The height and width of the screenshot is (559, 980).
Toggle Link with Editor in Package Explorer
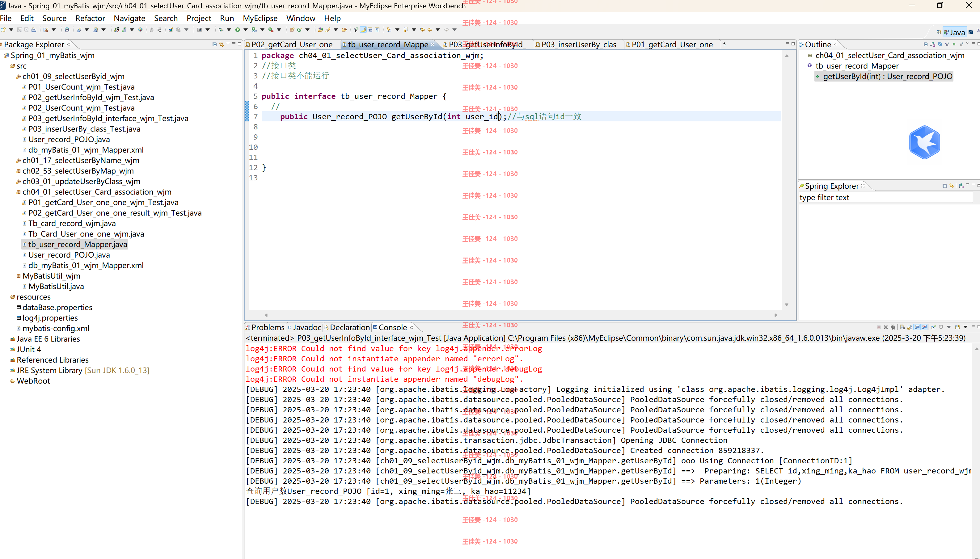(222, 44)
